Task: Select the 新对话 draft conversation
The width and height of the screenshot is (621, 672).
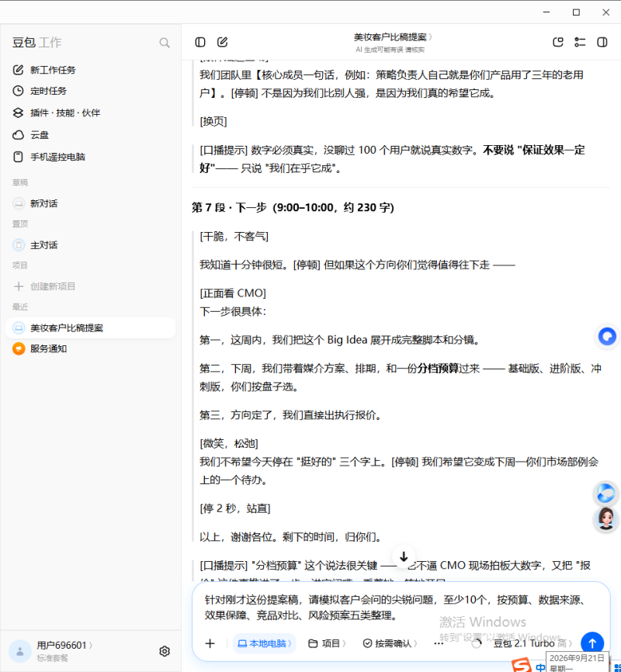Action: 90,203
